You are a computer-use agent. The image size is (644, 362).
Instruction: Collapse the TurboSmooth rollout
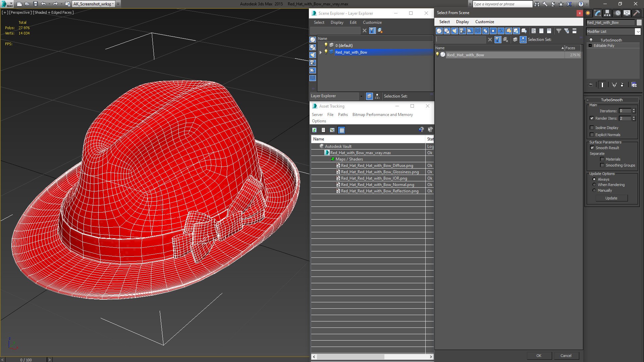point(588,100)
